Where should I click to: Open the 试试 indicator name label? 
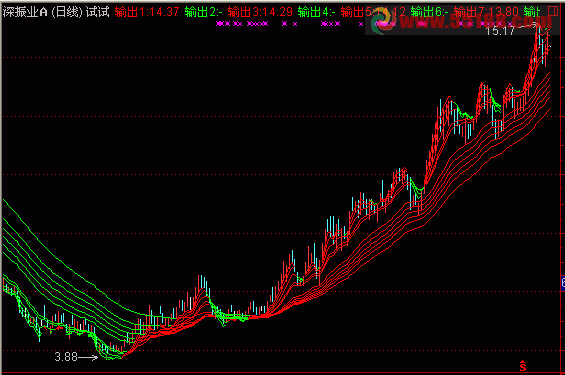(97, 12)
